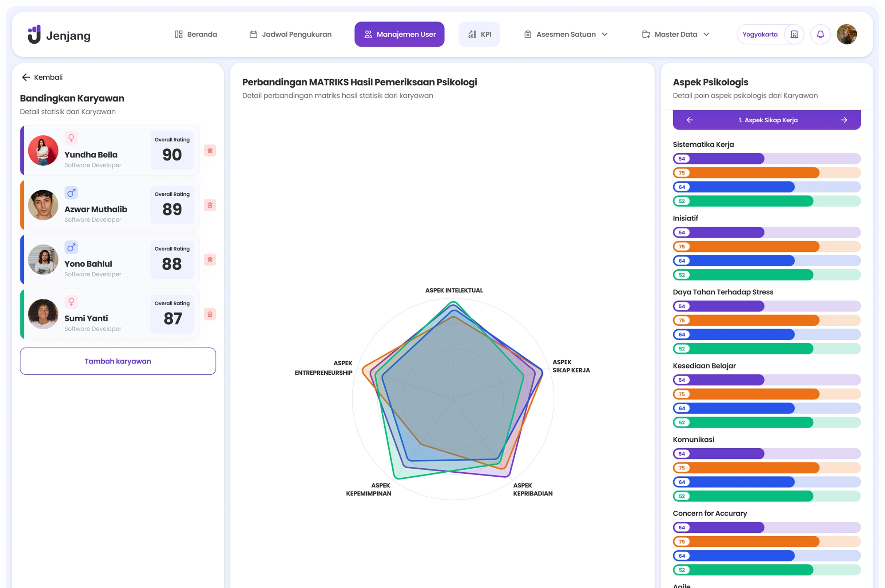Viewport: 885px width, 588px height.
Task: Remove Azwar Muthalib with trash icon
Action: [x=210, y=205]
